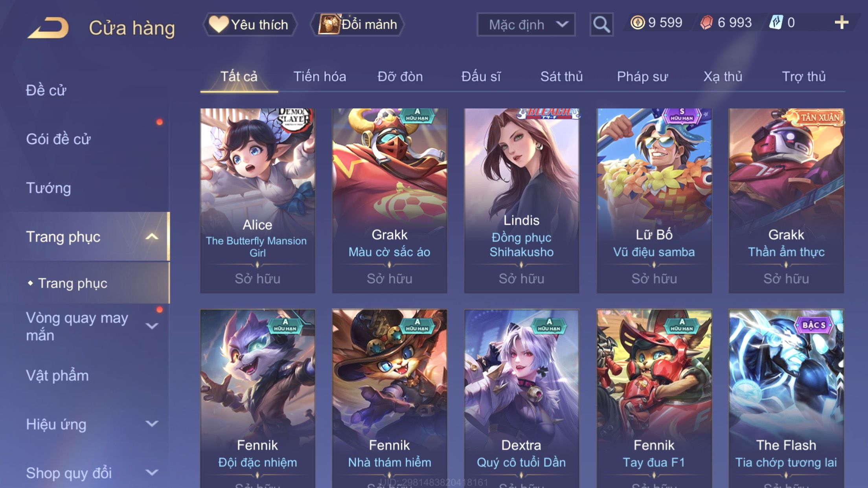The image size is (868, 488).
Task: Open Đổi mảnh fragment exchange button
Action: click(x=358, y=24)
